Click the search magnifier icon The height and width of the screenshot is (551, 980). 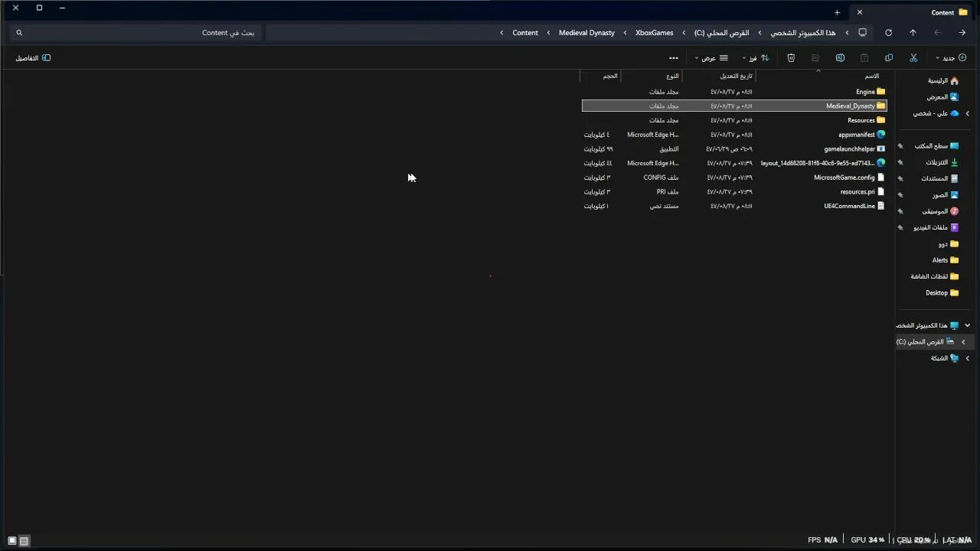pyautogui.click(x=19, y=33)
